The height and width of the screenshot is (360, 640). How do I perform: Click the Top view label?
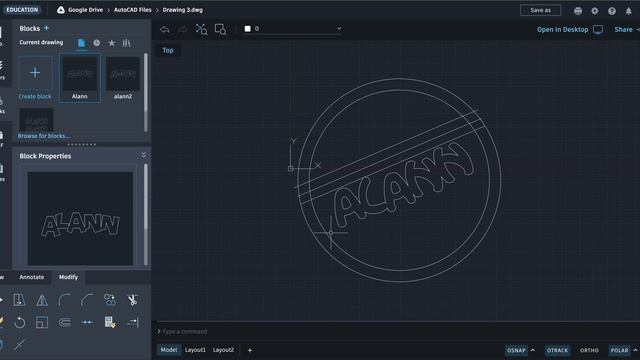pyautogui.click(x=168, y=50)
